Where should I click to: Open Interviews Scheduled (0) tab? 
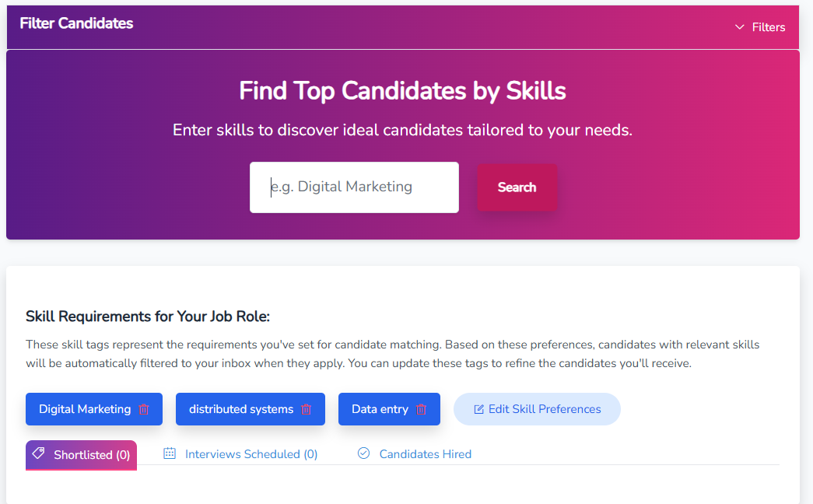coord(251,454)
